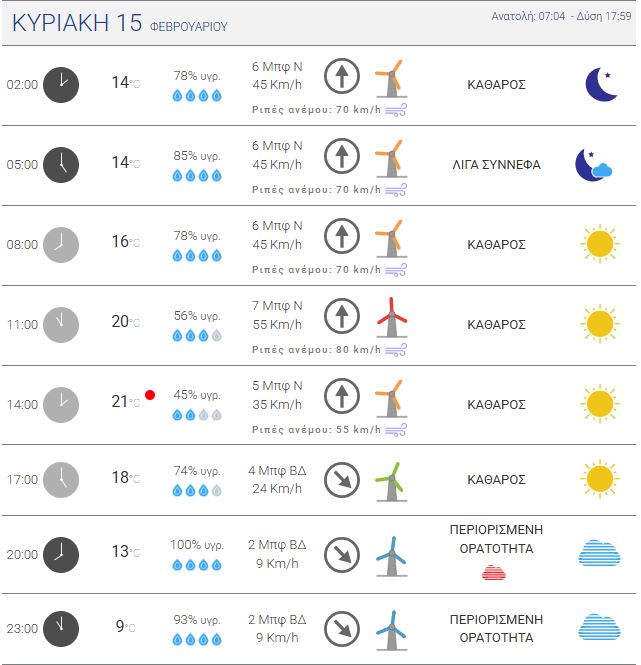
Task: Click the ΛΙΓΑ ΣΥΝΝΕΦΑ condition label
Action: (496, 165)
